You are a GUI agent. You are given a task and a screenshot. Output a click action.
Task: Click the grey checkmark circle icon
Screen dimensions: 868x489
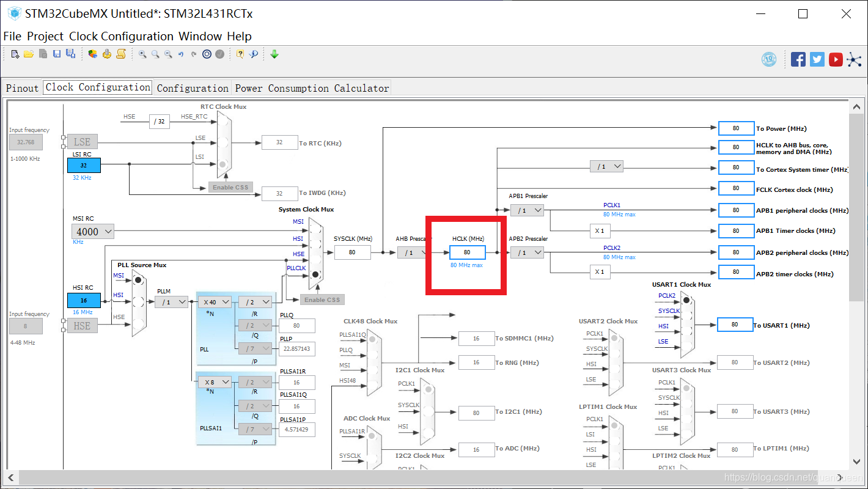tap(219, 54)
